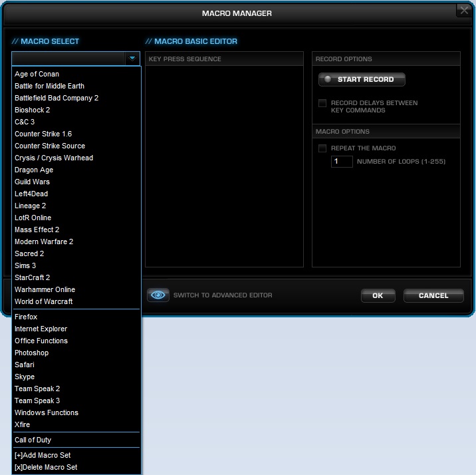Enable record delays between key commands
This screenshot has width=476, height=475.
click(322, 103)
